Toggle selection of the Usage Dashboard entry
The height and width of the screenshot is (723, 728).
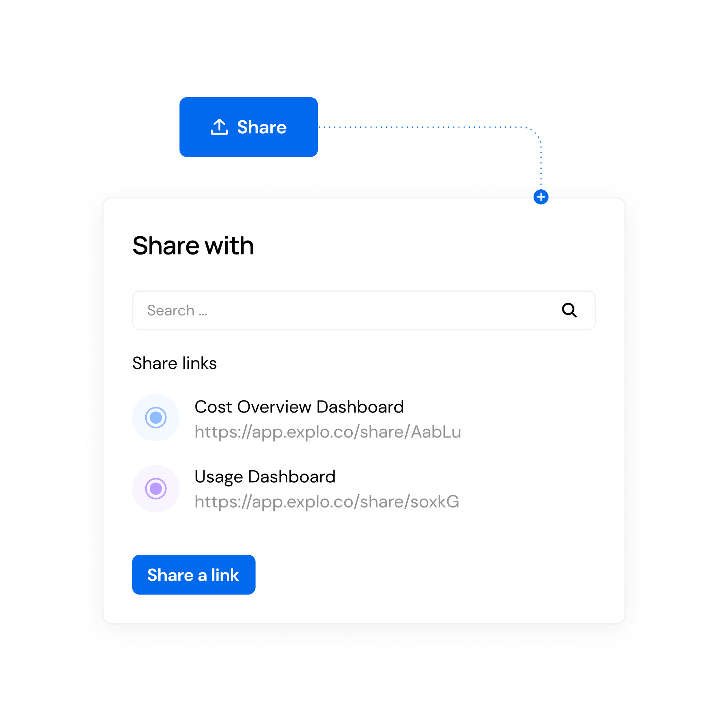pyautogui.click(x=156, y=489)
